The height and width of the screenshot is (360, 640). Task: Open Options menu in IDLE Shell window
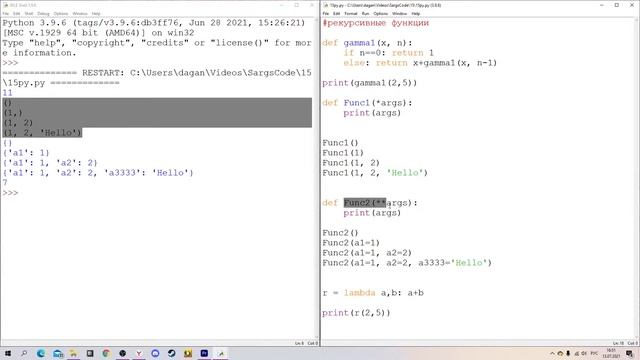coord(61,13)
